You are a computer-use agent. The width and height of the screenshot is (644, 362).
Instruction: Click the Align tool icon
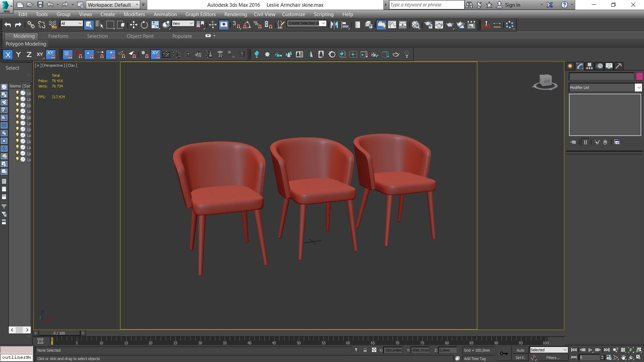pyautogui.click(x=345, y=25)
